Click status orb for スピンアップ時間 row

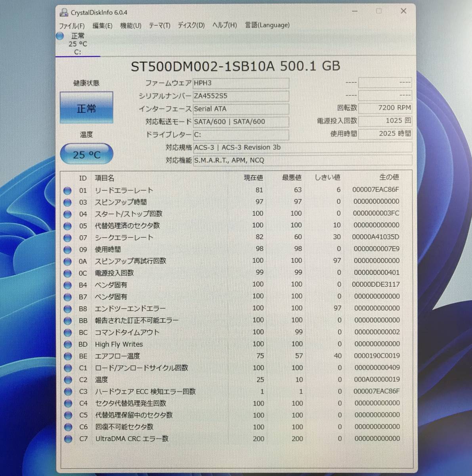(x=67, y=202)
